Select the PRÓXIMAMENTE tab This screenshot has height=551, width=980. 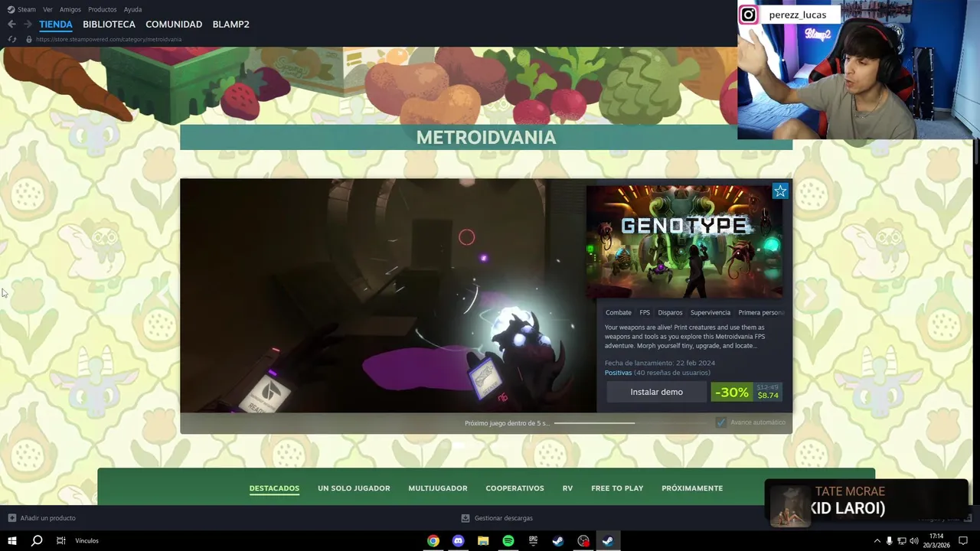click(692, 488)
